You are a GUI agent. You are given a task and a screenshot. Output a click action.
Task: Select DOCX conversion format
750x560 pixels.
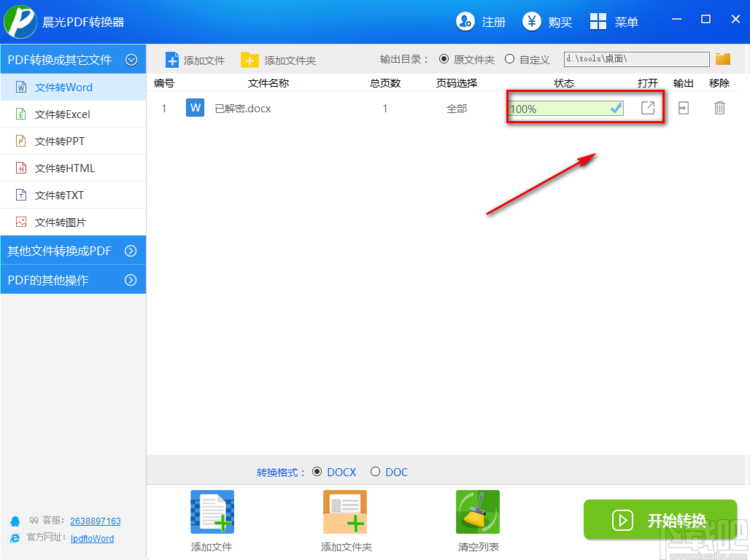click(317, 472)
